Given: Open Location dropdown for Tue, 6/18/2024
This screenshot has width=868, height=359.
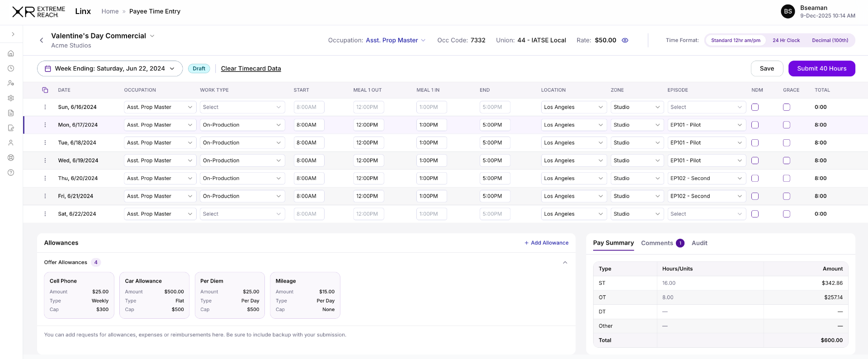Looking at the screenshot, I should 574,142.
